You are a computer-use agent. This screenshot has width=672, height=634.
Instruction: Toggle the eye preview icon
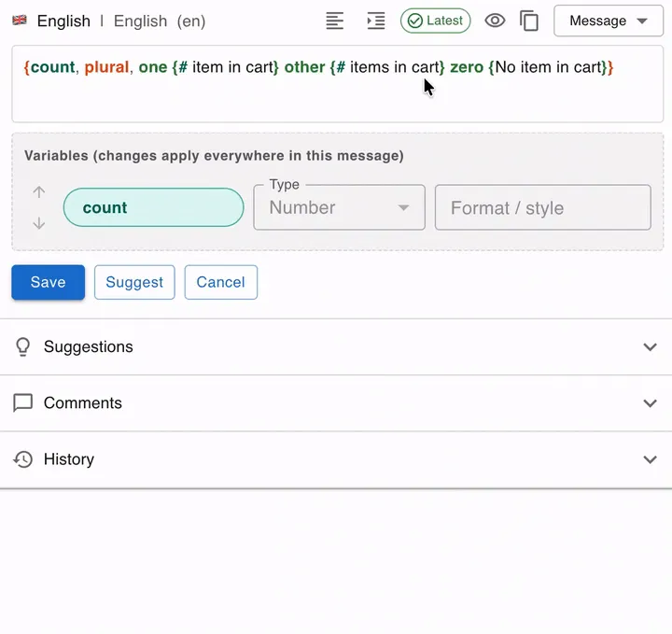[x=495, y=21]
